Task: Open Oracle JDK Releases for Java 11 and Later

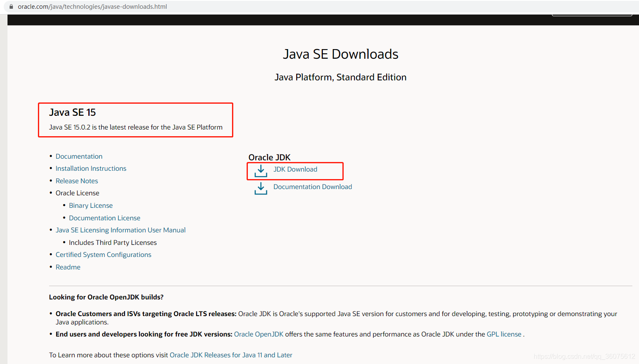Action: click(x=231, y=355)
